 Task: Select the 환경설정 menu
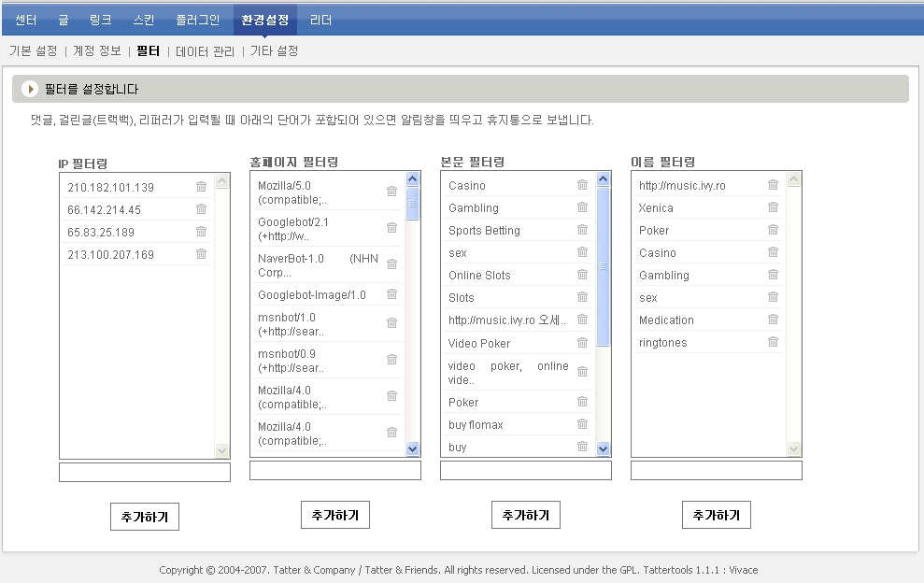(x=265, y=20)
